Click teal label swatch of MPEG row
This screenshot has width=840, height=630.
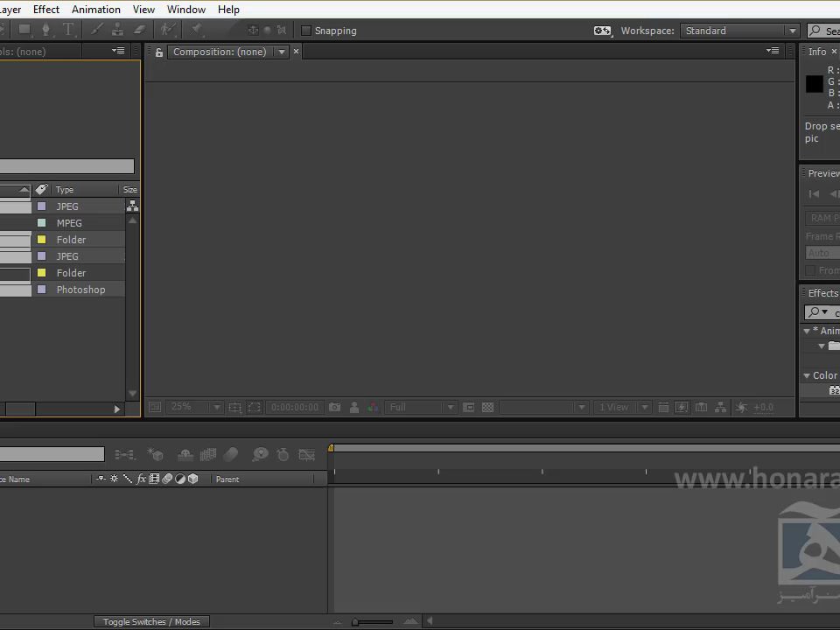[41, 223]
